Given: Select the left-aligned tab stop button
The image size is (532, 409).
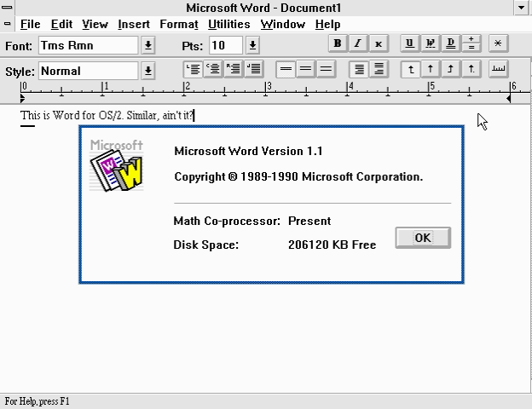Looking at the screenshot, I should click(410, 69).
